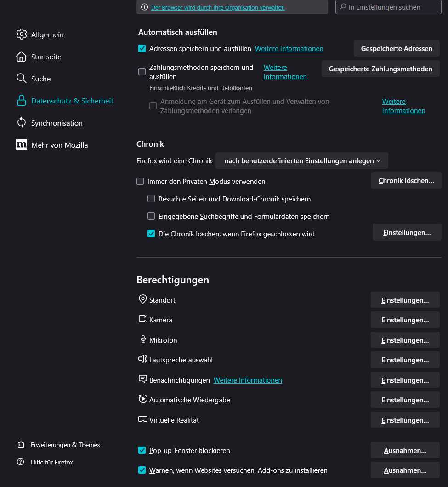The height and width of the screenshot is (487, 448).
Task: Uncheck Adressen speichern und ausfüllen
Action: tap(142, 48)
